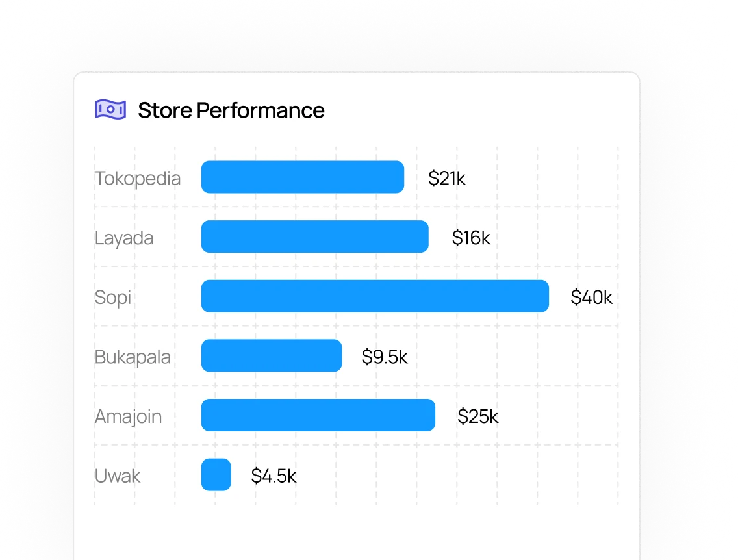The width and height of the screenshot is (738, 560).
Task: Select the Uwak store label
Action: pyautogui.click(x=118, y=476)
